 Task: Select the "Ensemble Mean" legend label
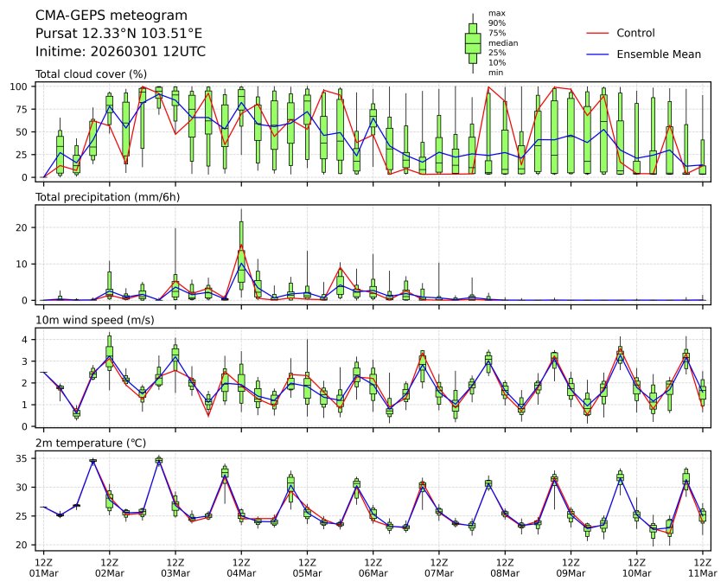659,54
